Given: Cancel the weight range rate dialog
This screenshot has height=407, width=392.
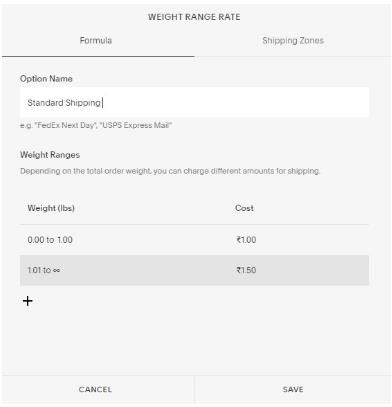Looking at the screenshot, I should [x=95, y=389].
